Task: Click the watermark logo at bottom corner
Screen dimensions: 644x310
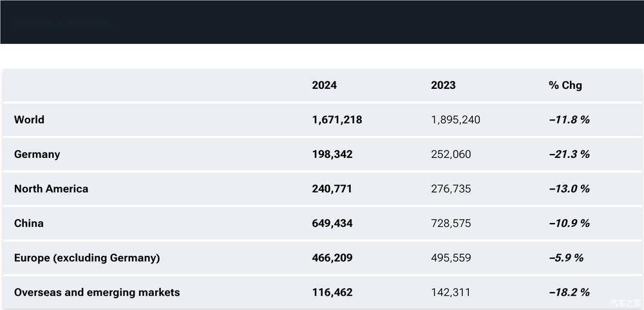Action: (627, 304)
